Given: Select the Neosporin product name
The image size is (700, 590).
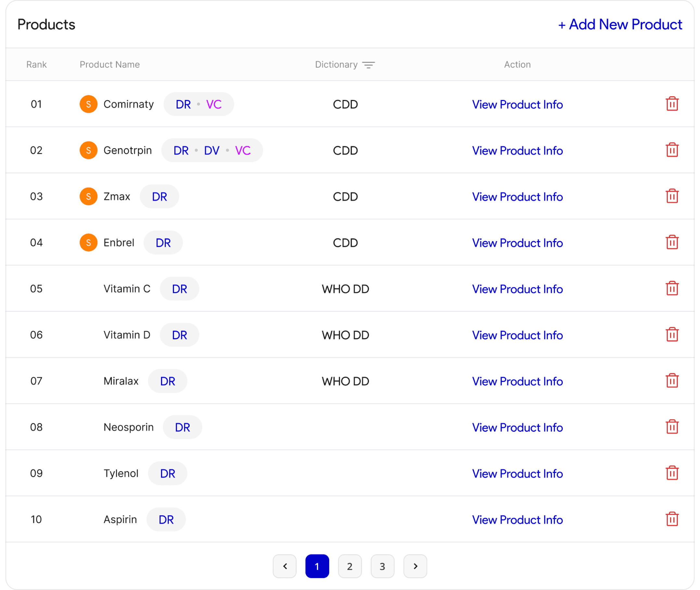Looking at the screenshot, I should (129, 428).
